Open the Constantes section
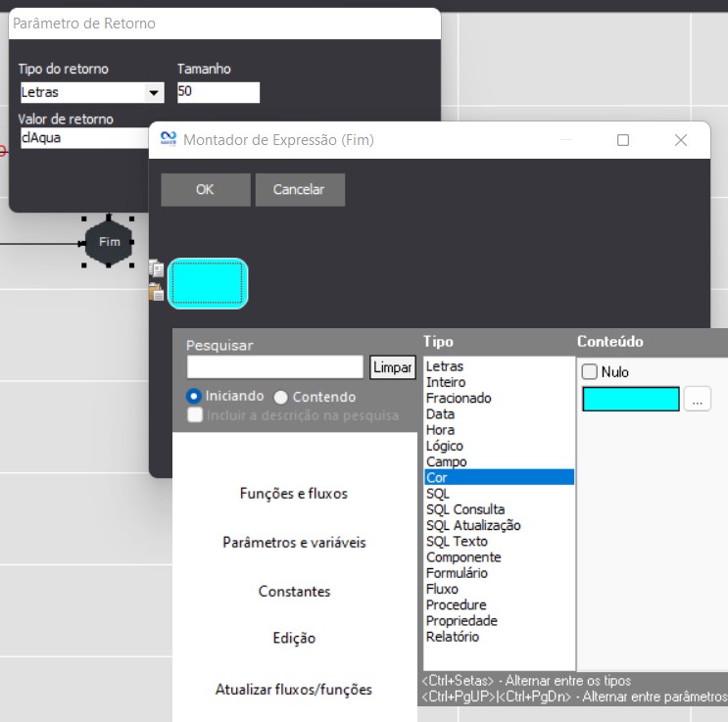Viewport: 728px width, 722px height. tap(294, 592)
